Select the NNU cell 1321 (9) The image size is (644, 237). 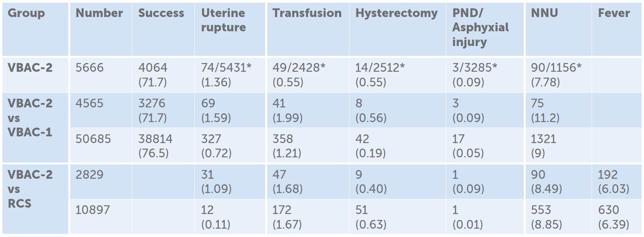[544, 146]
